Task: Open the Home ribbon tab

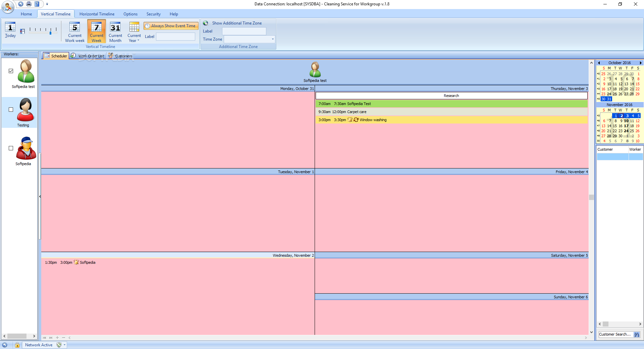Action: 26,14
